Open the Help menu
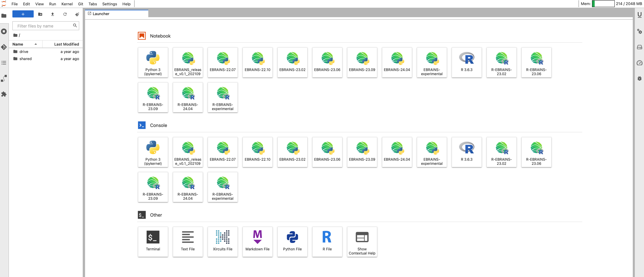 (126, 4)
